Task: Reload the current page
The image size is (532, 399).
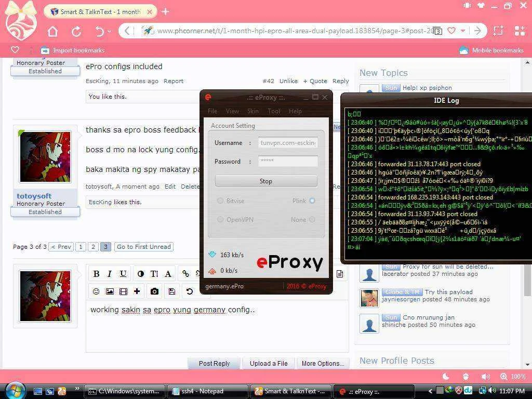Action: tap(76, 31)
